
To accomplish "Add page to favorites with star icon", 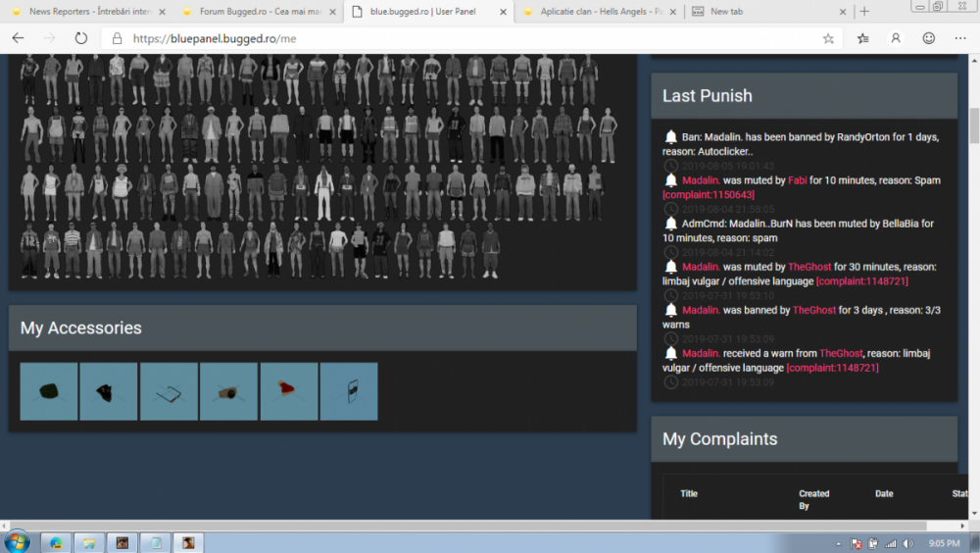I will 828,38.
